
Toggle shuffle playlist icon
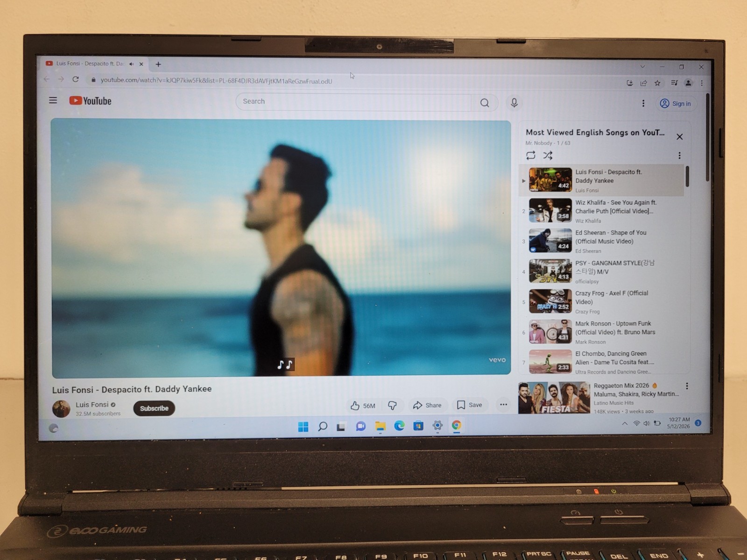pos(548,155)
